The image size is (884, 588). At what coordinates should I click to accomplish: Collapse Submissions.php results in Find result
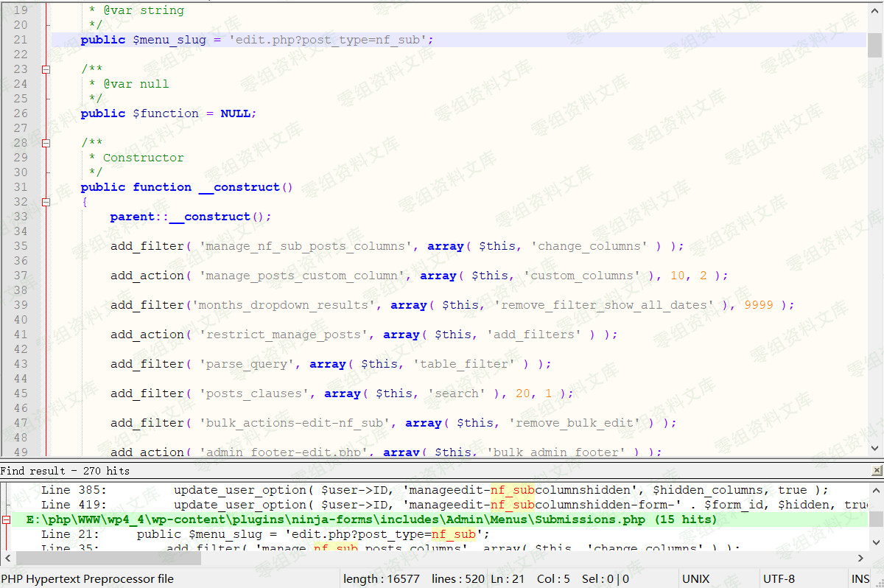pos(6,519)
